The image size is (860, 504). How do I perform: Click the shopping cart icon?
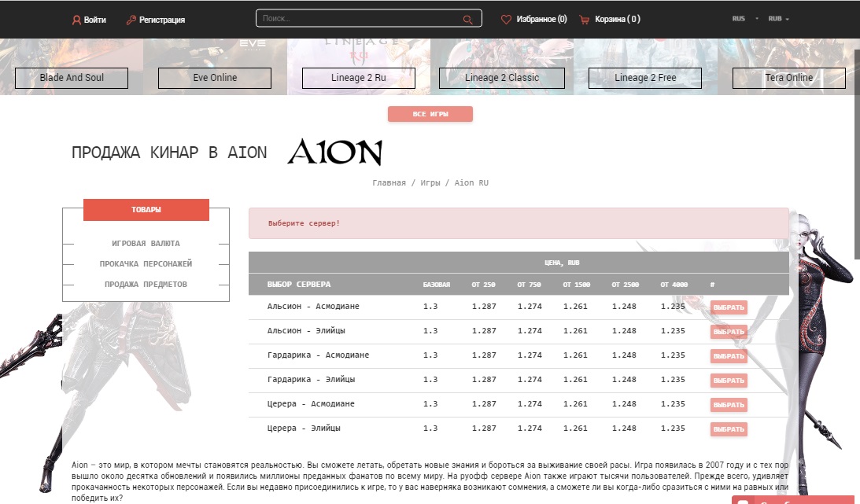coord(584,20)
